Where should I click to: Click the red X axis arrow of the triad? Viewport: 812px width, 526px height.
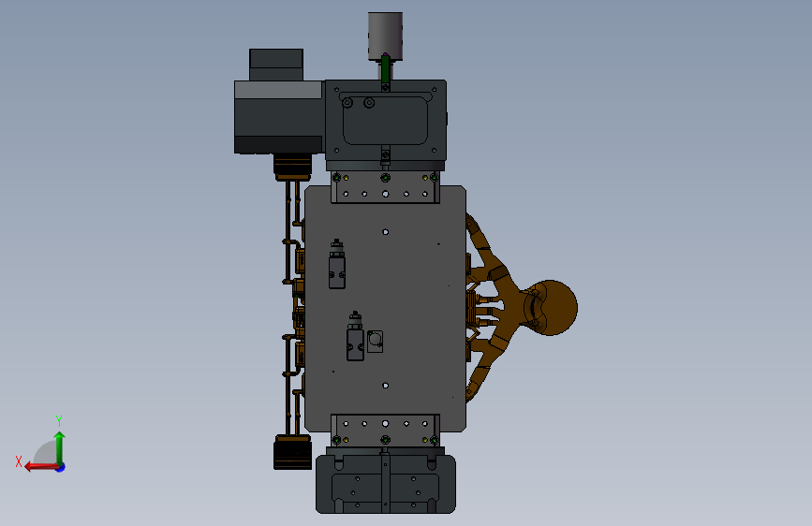tap(40, 467)
